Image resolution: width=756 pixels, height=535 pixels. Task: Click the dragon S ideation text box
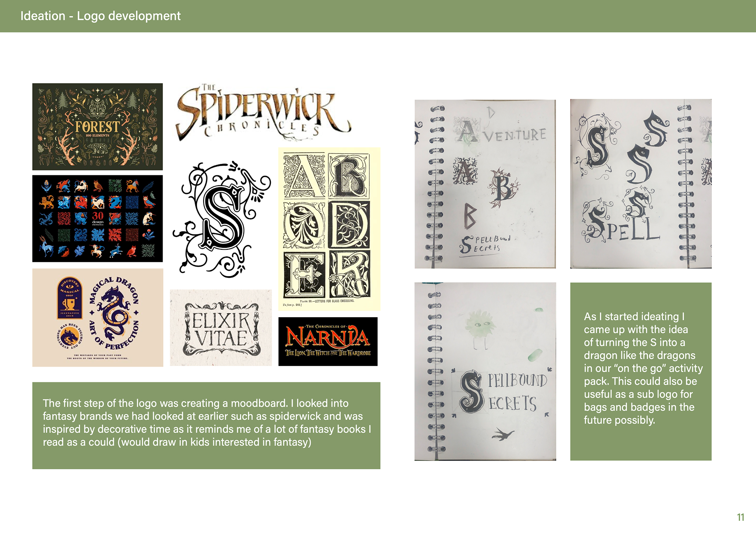click(x=641, y=372)
